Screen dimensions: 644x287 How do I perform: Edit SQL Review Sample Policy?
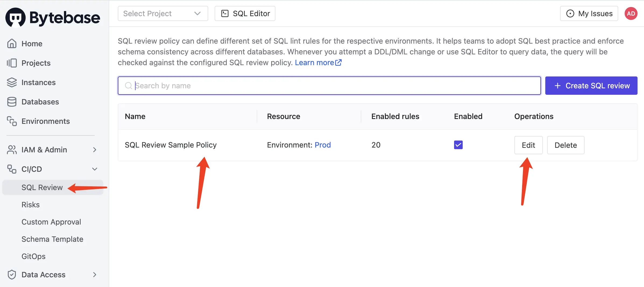[x=529, y=145]
